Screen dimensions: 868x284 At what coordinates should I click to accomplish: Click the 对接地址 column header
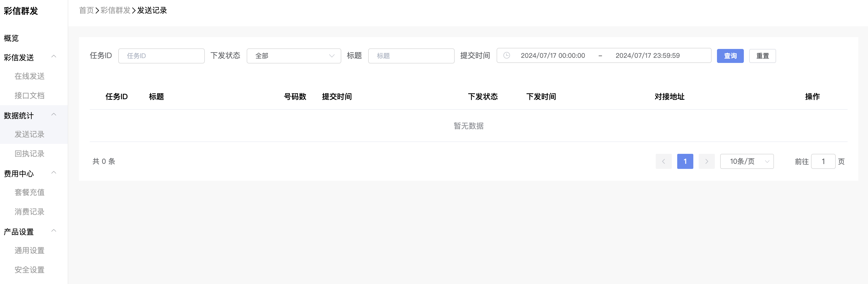click(x=669, y=97)
